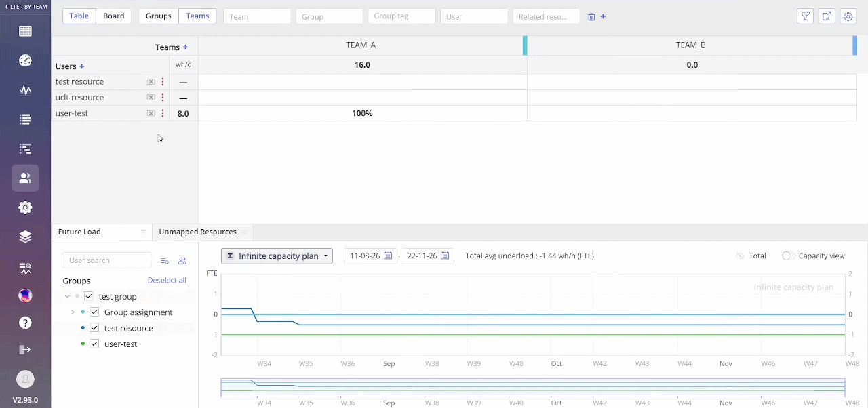868x408 pixels.
Task: Collapse the test group tree node
Action: pos(67,296)
